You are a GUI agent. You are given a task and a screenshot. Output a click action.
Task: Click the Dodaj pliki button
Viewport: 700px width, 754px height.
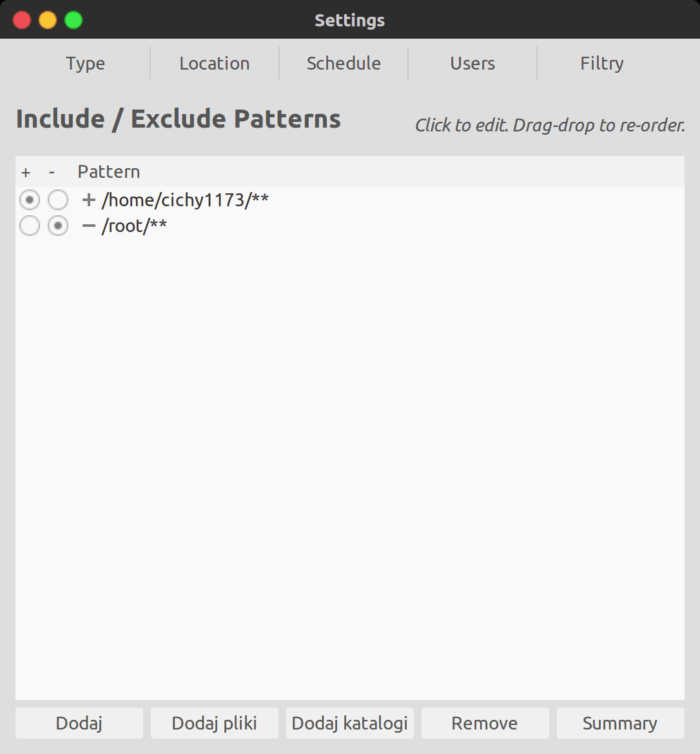click(x=215, y=723)
